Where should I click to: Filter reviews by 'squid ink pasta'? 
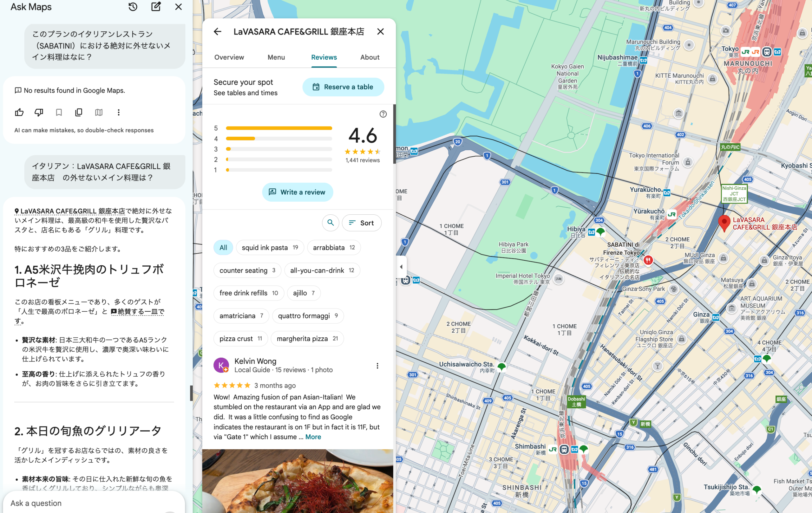[269, 248]
